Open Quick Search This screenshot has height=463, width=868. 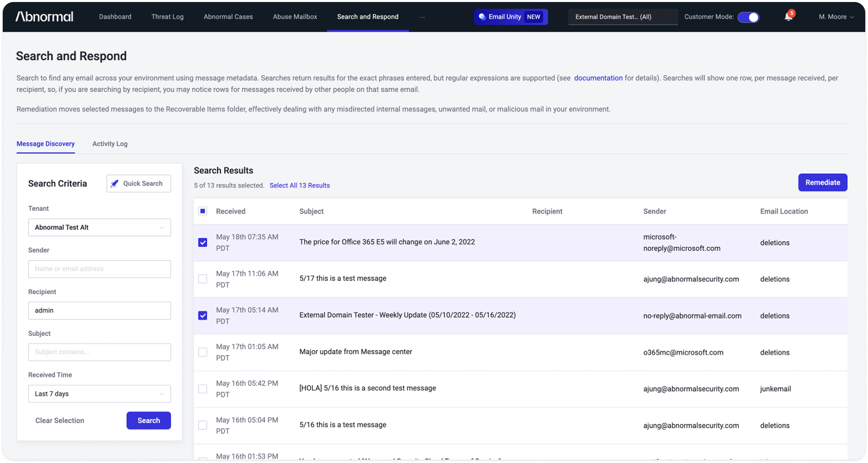(x=139, y=184)
